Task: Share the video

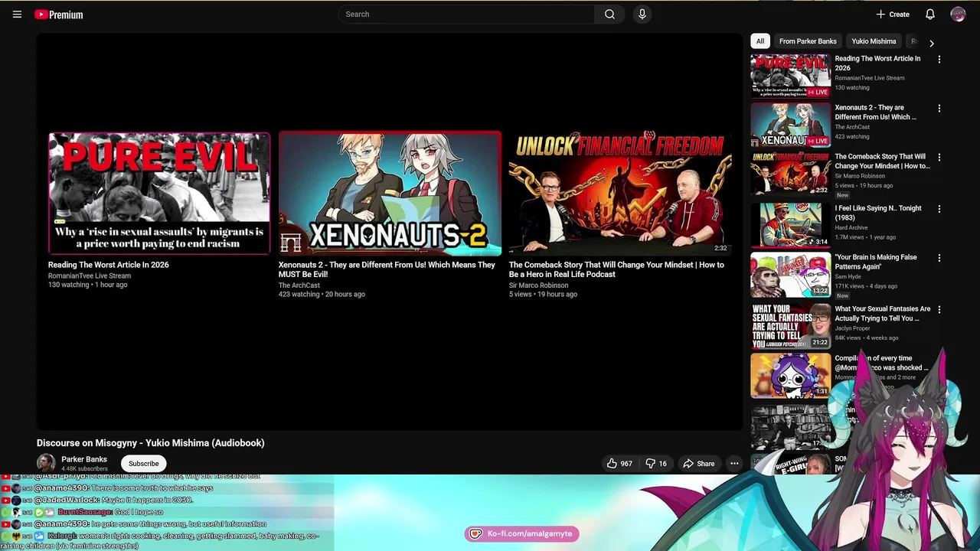Action: tap(699, 463)
